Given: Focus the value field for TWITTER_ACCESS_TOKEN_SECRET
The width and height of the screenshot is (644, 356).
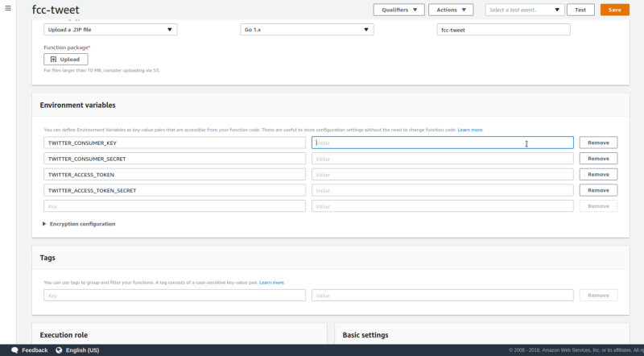Looking at the screenshot, I should click(x=442, y=190).
